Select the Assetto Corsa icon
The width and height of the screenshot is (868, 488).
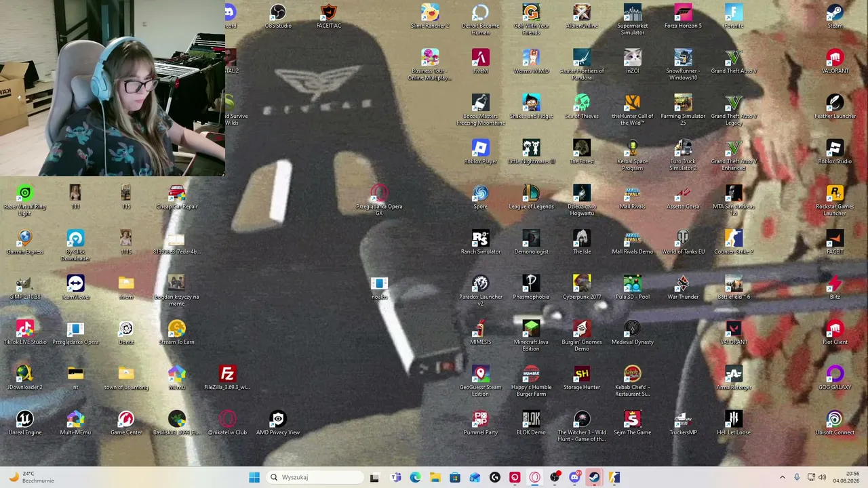coord(683,197)
